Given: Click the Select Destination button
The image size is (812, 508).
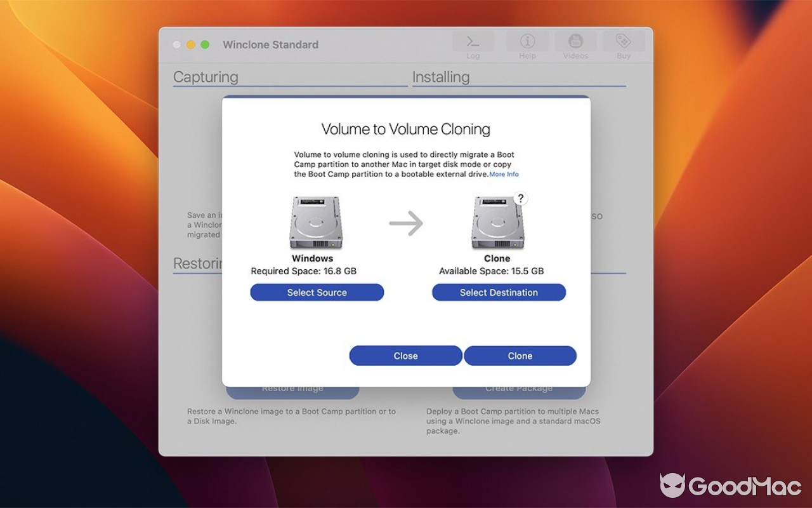Looking at the screenshot, I should point(499,292).
